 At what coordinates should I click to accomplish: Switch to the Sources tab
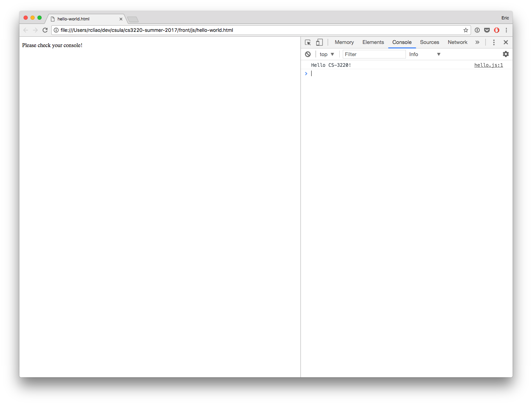tap(429, 42)
